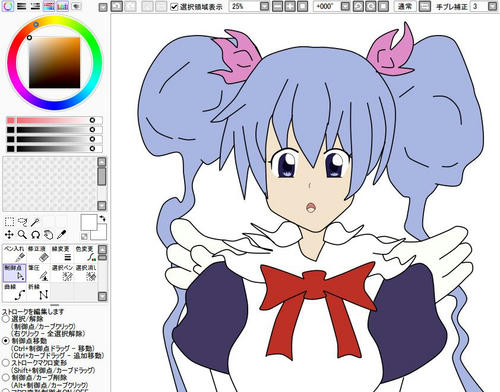
Task: Click the redo arrow button
Action: point(130,6)
